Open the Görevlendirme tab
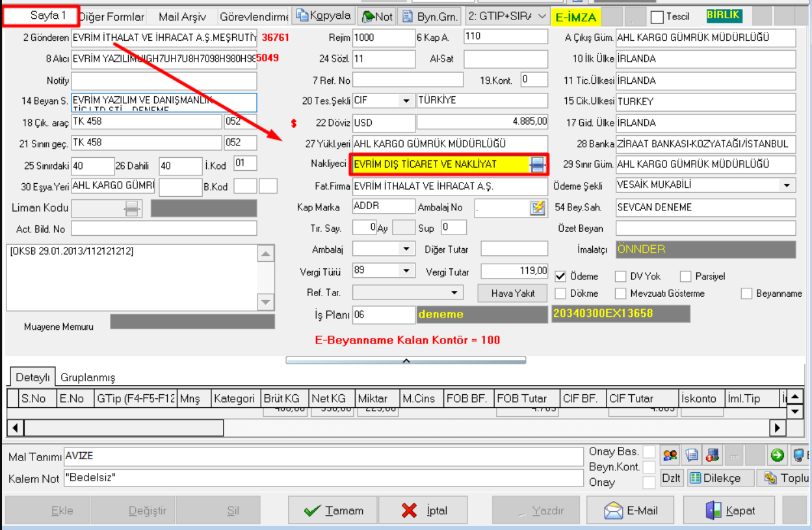 (254, 17)
